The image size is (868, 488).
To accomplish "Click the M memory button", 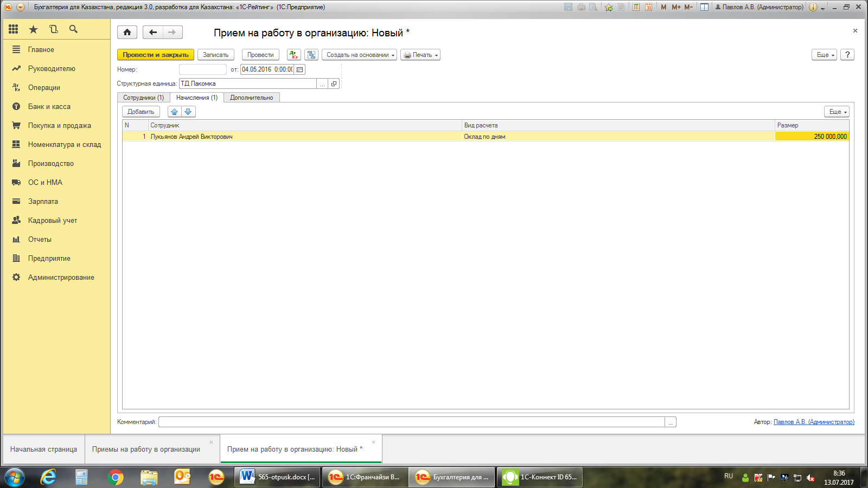I will click(663, 7).
